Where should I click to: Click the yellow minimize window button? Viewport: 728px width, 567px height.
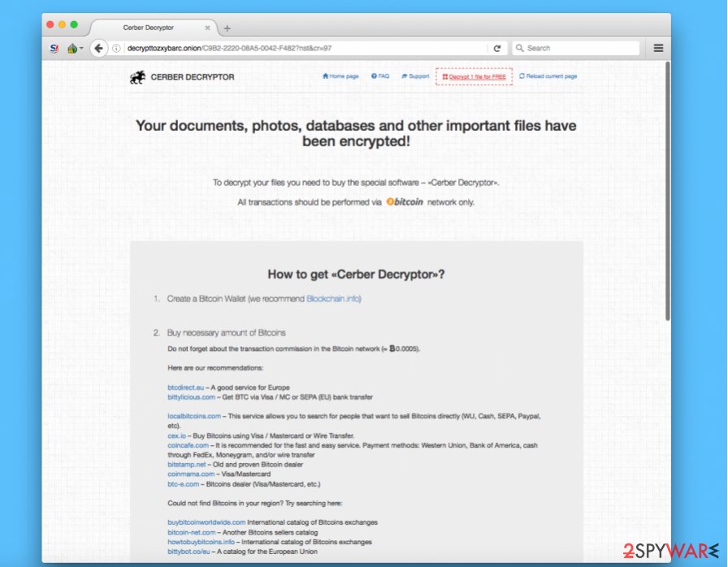coord(62,24)
